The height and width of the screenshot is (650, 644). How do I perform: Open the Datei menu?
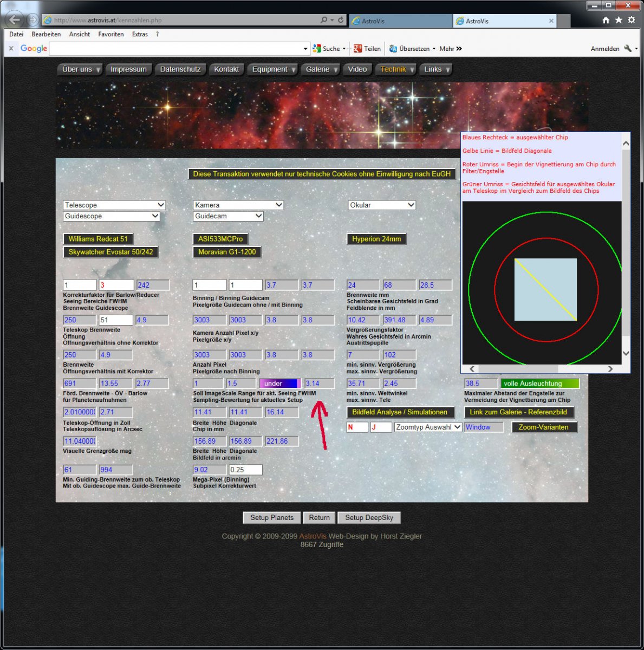point(16,34)
